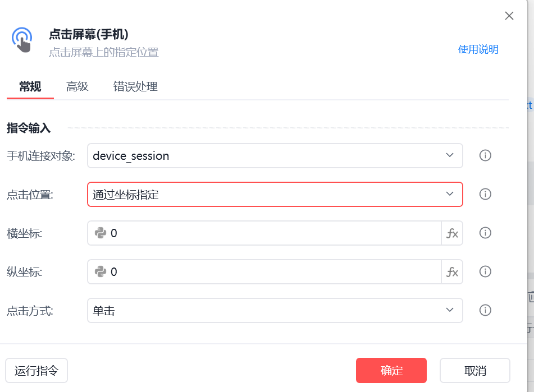Click the red 确定 button
Screen dimensions: 534x392
(x=391, y=370)
